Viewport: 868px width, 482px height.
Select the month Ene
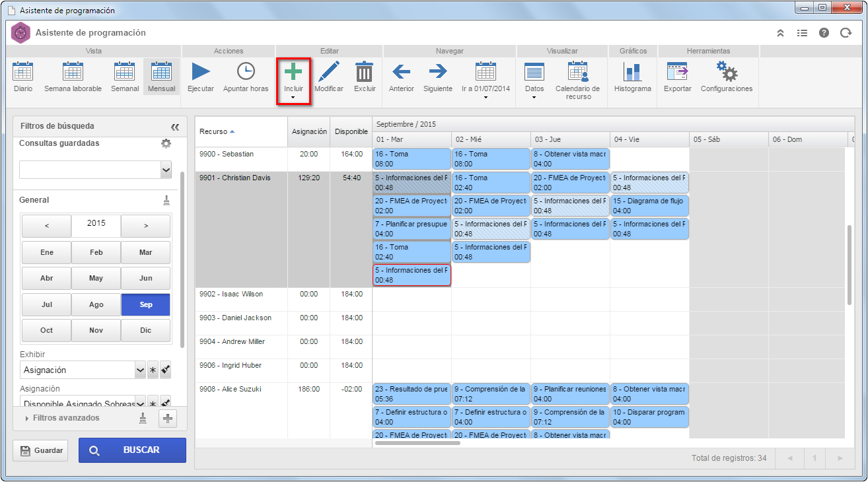47,253
